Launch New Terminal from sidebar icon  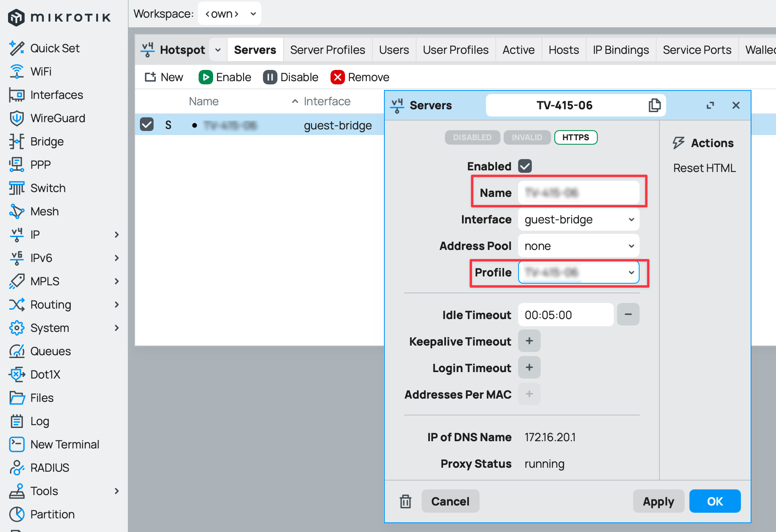click(x=16, y=444)
